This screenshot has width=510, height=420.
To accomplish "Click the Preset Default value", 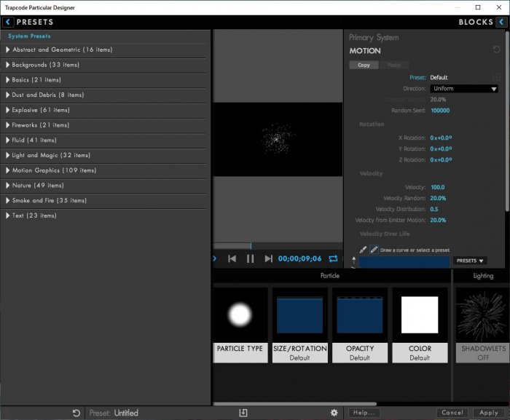I will (439, 77).
